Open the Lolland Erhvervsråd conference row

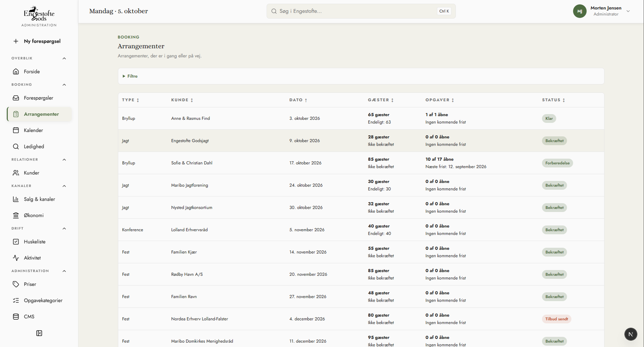pos(361,230)
